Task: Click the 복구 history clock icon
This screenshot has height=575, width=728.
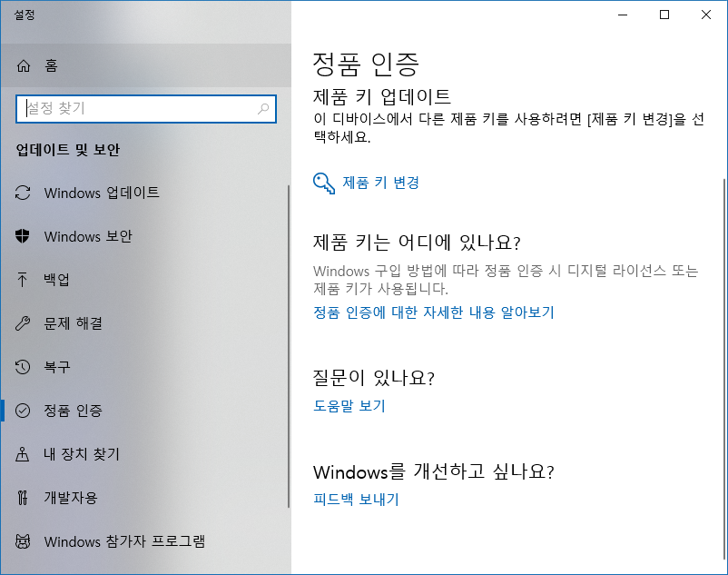Action: (23, 367)
